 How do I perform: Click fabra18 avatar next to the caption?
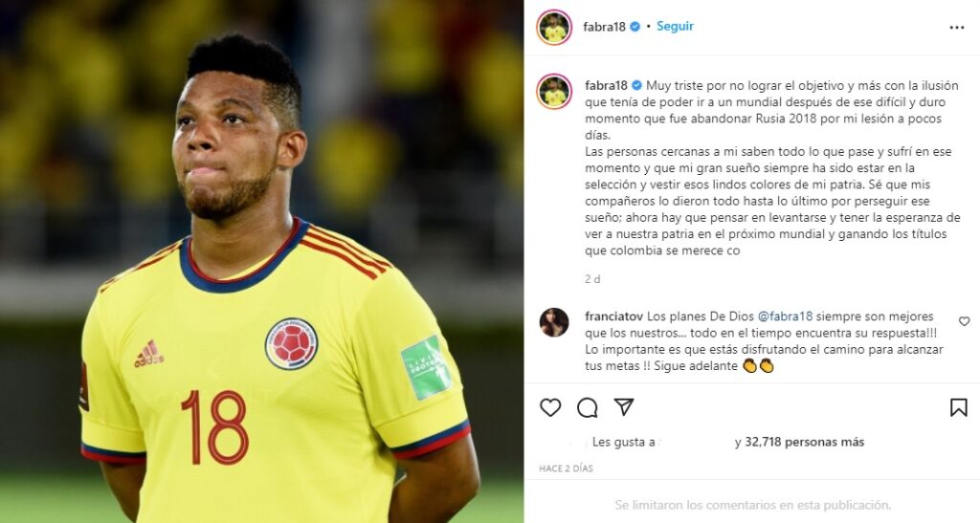[x=554, y=92]
